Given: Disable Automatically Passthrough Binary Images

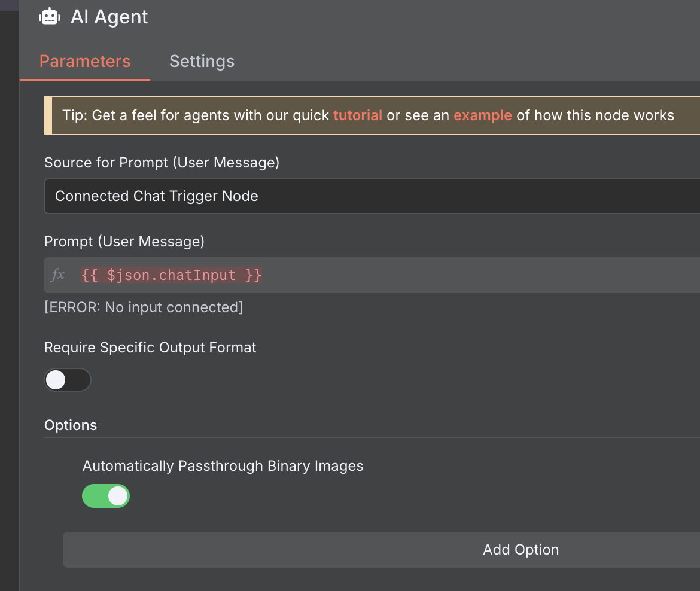Looking at the screenshot, I should click(x=106, y=496).
